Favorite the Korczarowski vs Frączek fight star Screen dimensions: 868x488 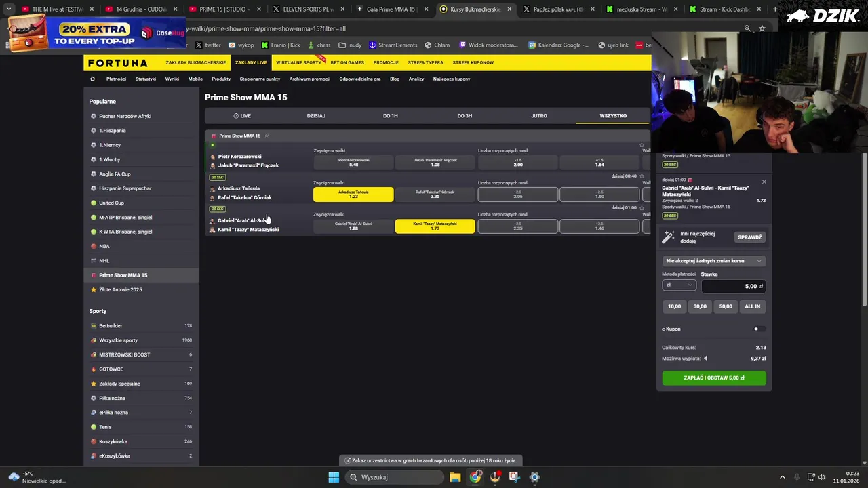click(x=642, y=144)
